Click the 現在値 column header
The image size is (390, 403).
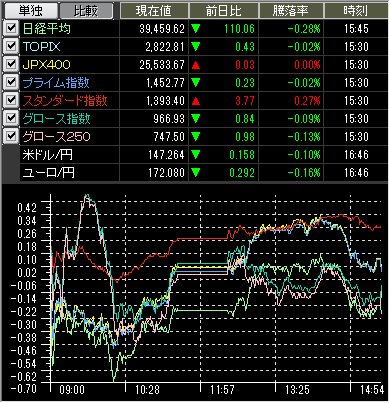[154, 11]
